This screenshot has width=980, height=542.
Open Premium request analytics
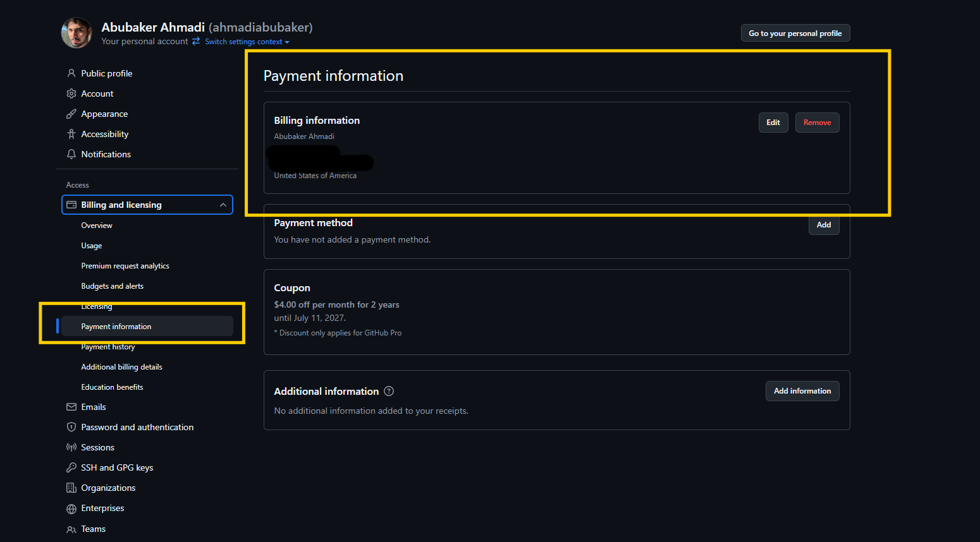click(x=125, y=266)
